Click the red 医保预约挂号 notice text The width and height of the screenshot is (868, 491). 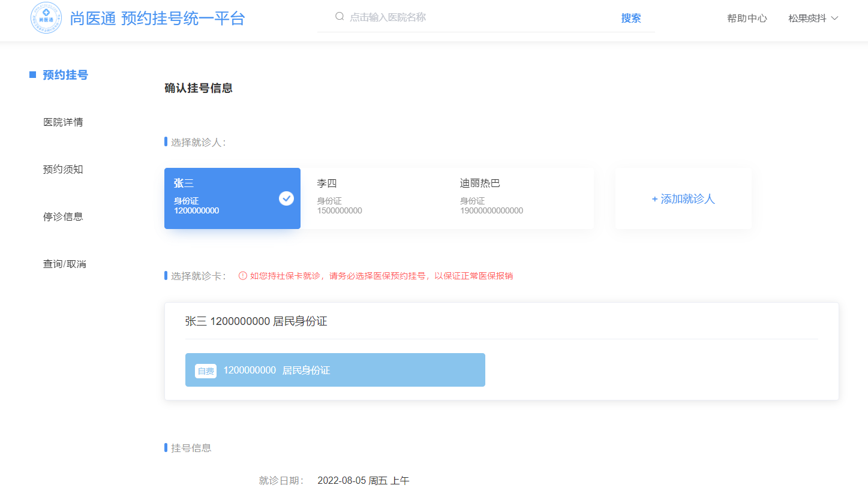click(382, 276)
